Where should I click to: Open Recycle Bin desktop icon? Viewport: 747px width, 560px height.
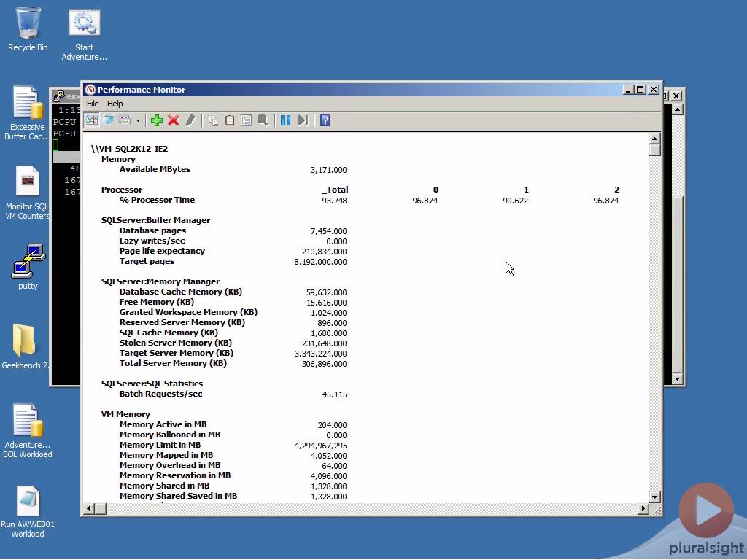coord(28,29)
